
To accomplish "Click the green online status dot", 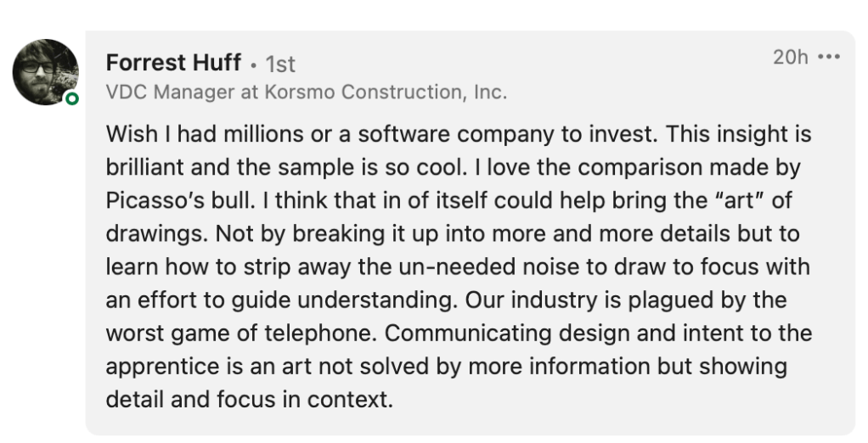I will (72, 99).
